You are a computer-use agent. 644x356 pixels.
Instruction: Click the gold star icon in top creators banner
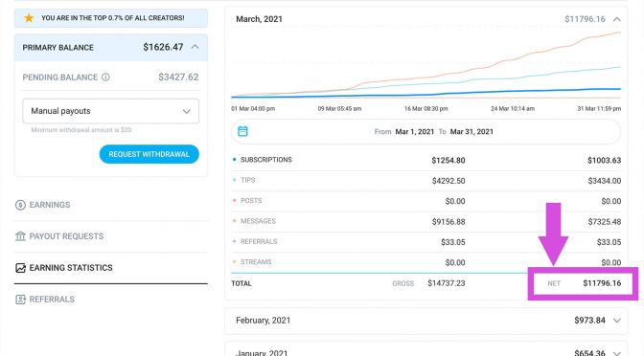(x=29, y=18)
